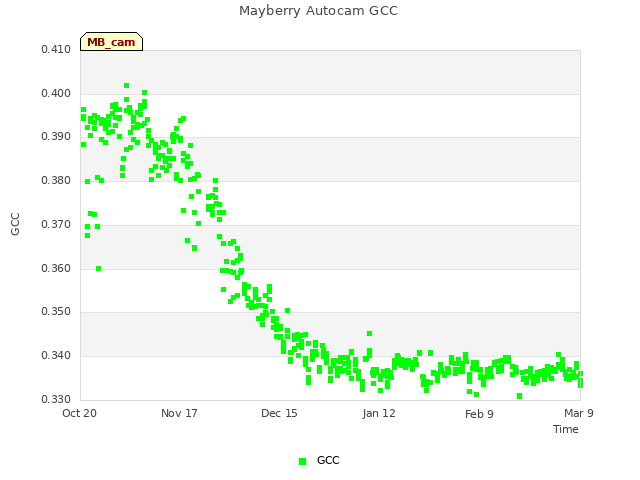Click the 0.330 y-axis value

point(56,399)
